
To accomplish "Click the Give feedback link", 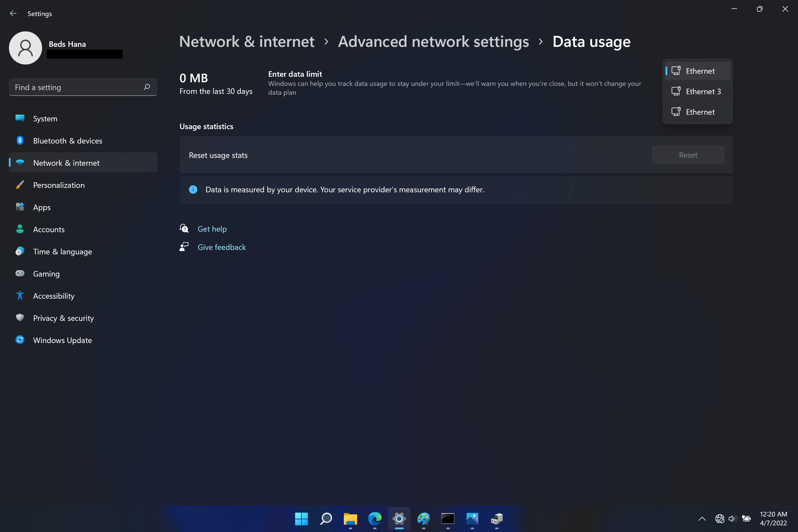I will [x=222, y=247].
